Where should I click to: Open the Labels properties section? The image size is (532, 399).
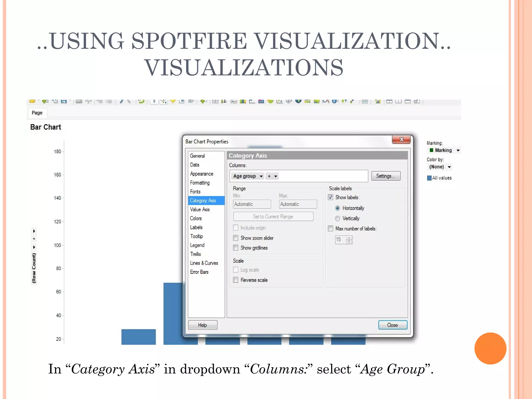pyautogui.click(x=196, y=227)
